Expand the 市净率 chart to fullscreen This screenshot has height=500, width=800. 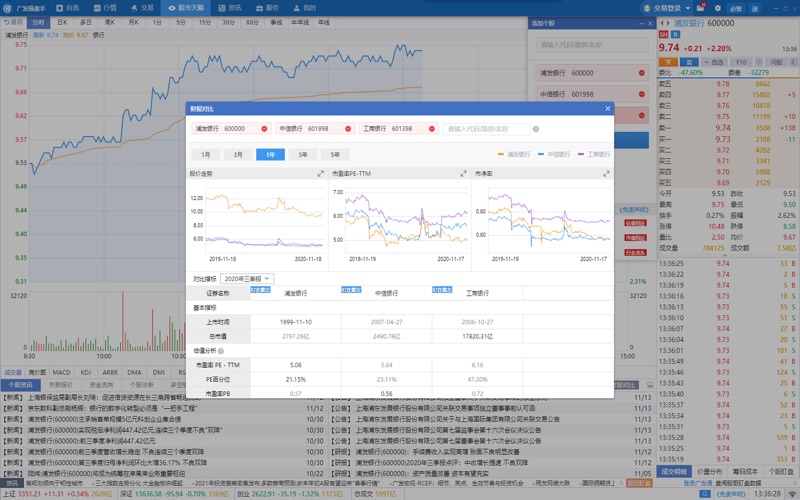click(606, 174)
